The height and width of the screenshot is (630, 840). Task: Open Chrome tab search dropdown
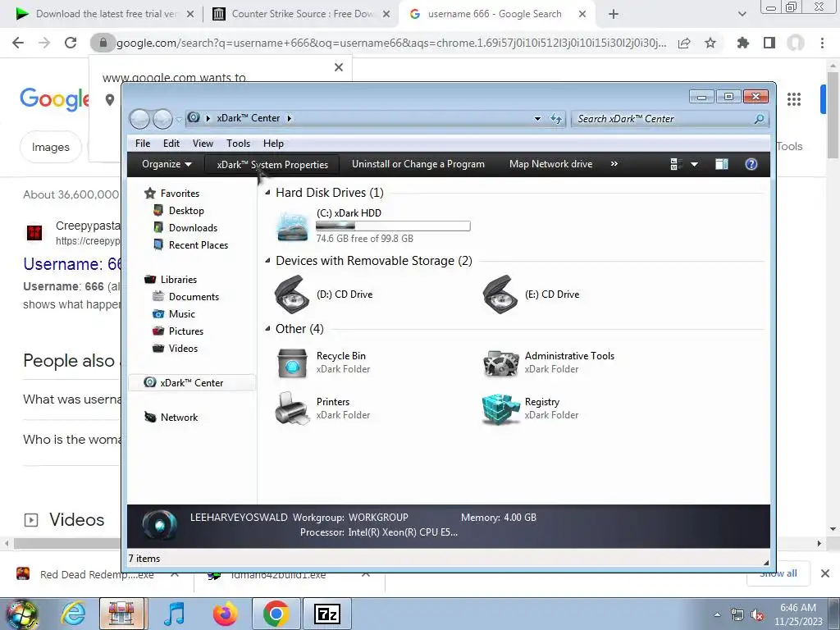tap(742, 14)
